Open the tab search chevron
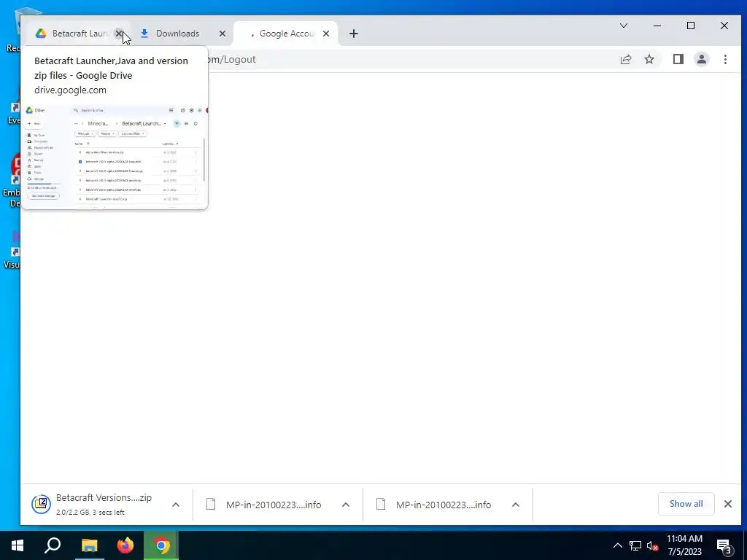The image size is (747, 560). pos(624,26)
